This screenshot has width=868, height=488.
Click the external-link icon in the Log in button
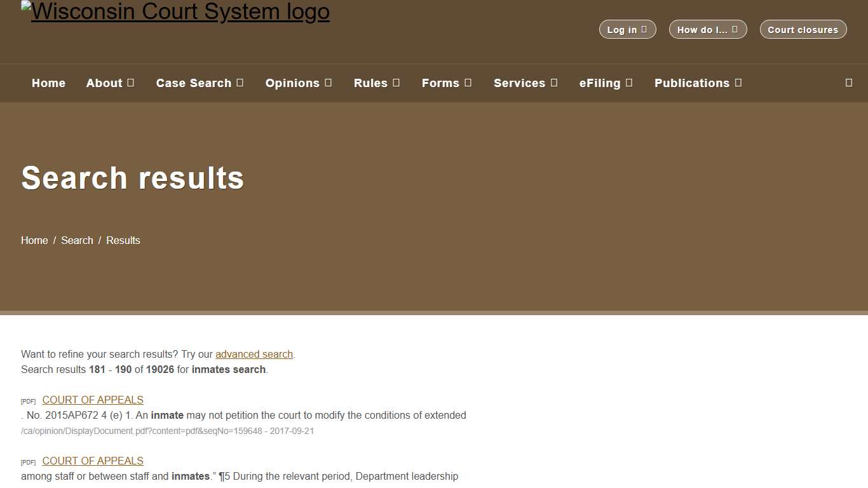coord(644,29)
